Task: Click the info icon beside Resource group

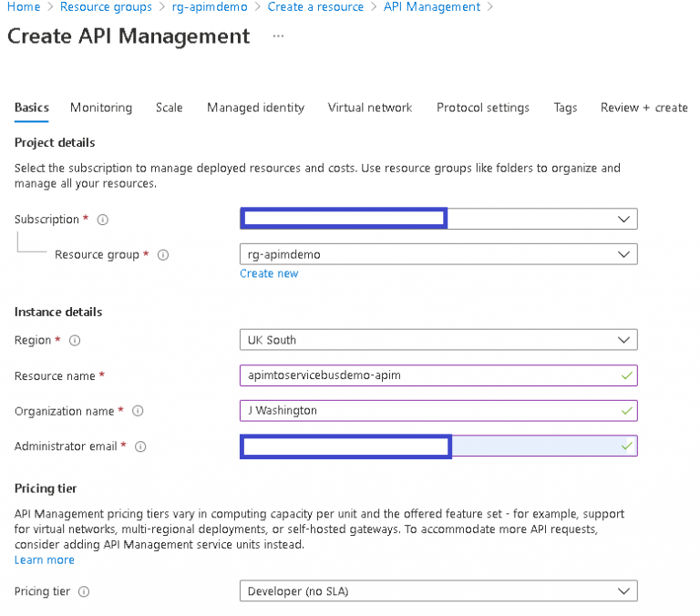Action: coord(163,255)
